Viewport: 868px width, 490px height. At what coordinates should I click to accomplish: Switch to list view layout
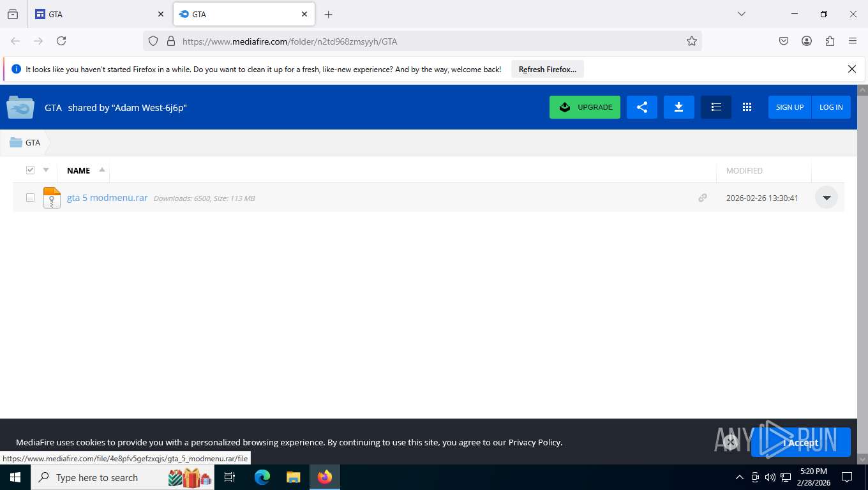pyautogui.click(x=716, y=107)
